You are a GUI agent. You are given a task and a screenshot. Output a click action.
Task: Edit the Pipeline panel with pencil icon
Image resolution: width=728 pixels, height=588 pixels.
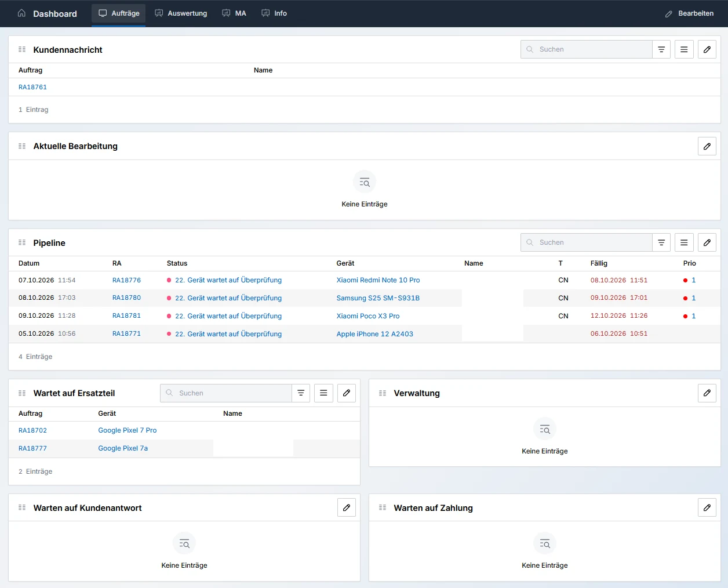click(x=707, y=242)
